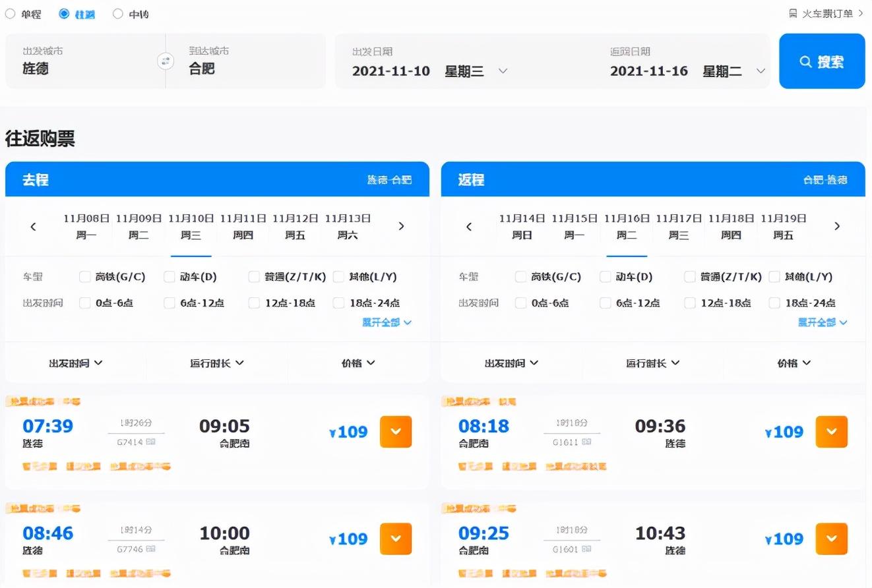This screenshot has height=588, width=872.
Task: Expand the 09:25 G1601 train details
Action: pos(832,539)
